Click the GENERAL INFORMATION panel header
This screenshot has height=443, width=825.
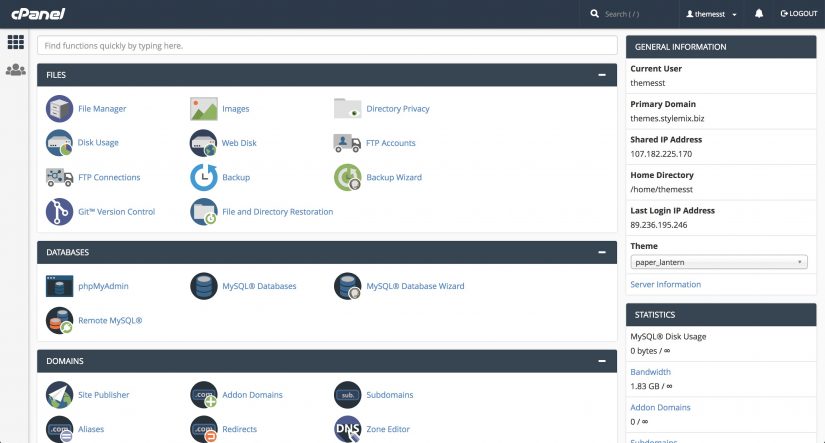(721, 47)
